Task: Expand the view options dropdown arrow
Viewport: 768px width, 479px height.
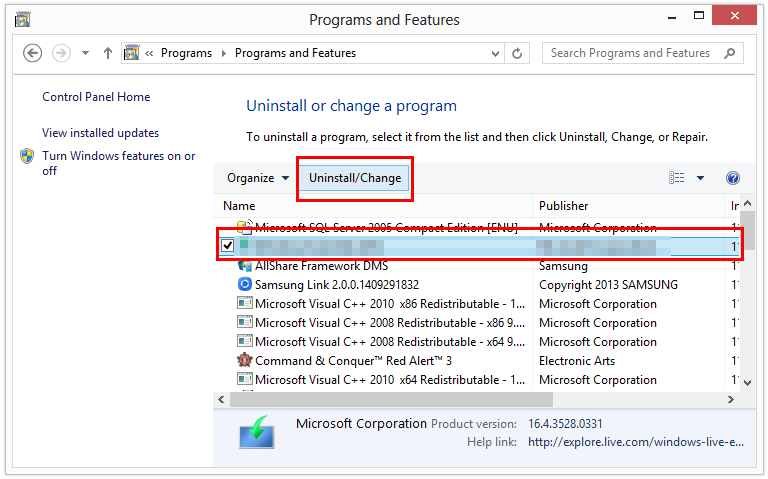Action: [x=700, y=178]
